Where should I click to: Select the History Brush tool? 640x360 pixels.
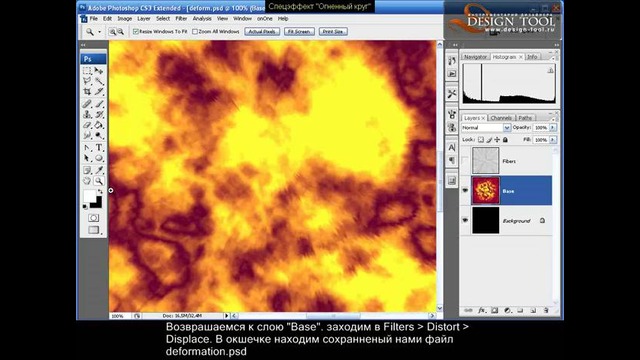coord(99,115)
